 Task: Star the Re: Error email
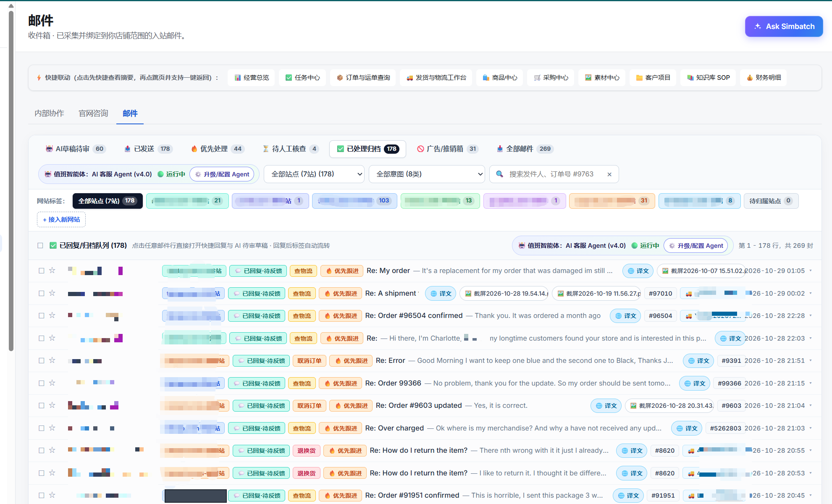[52, 360]
